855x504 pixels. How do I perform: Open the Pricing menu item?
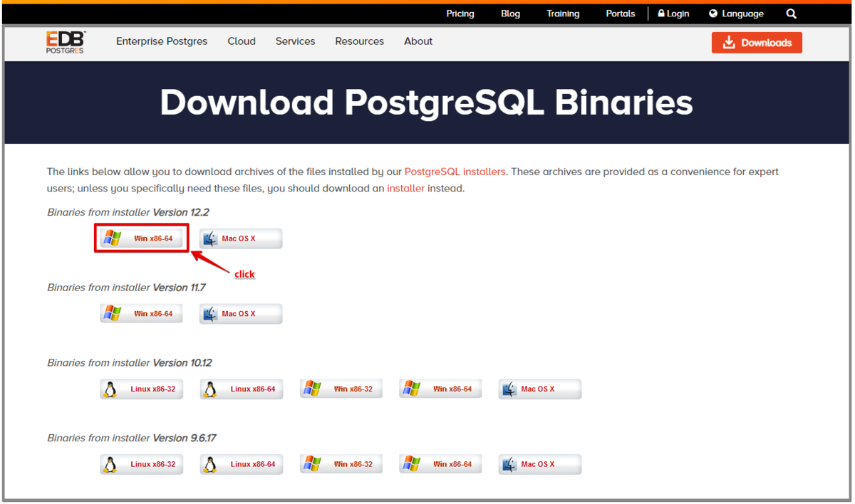pos(460,14)
